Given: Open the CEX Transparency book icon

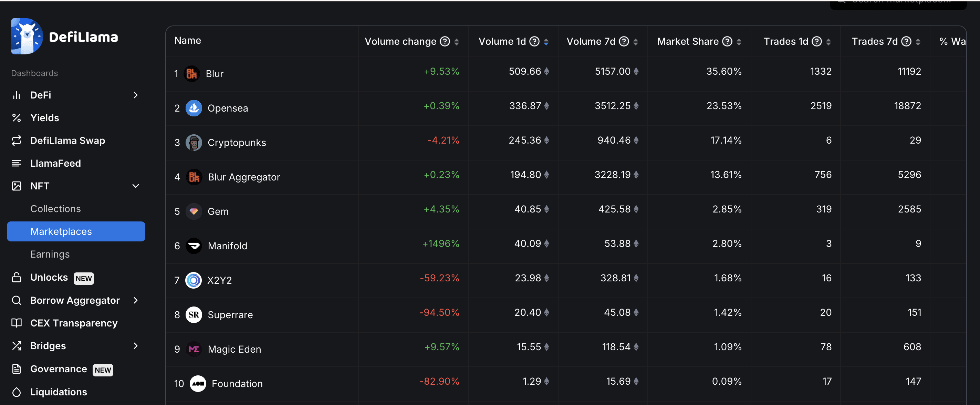Looking at the screenshot, I should [17, 323].
